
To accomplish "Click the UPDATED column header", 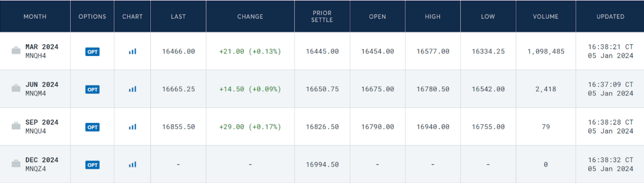I will click(x=610, y=17).
